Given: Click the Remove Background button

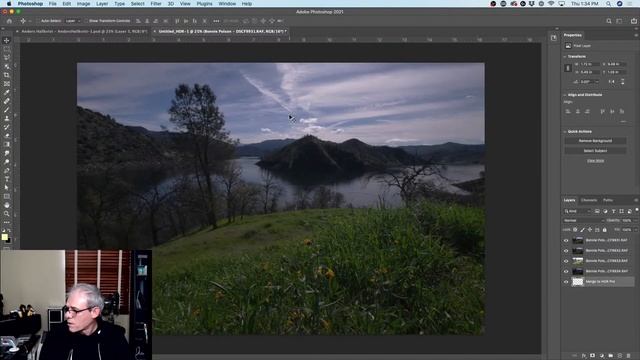Looking at the screenshot, I should [595, 141].
